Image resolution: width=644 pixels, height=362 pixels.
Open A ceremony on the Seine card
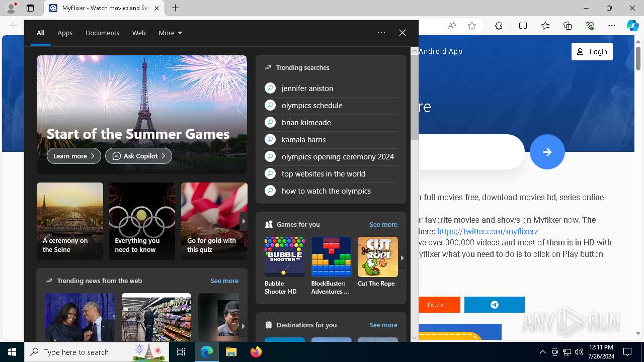[70, 221]
